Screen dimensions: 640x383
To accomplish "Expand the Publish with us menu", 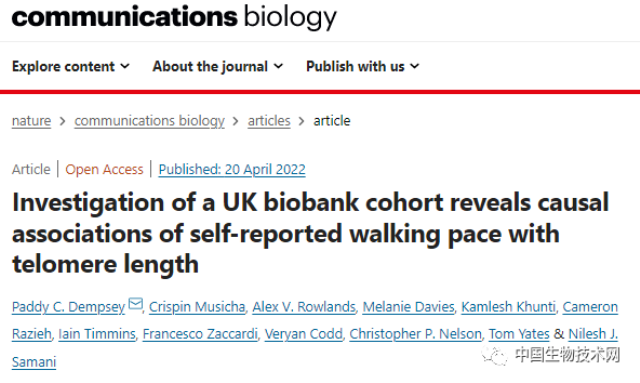I will pyautogui.click(x=362, y=66).
